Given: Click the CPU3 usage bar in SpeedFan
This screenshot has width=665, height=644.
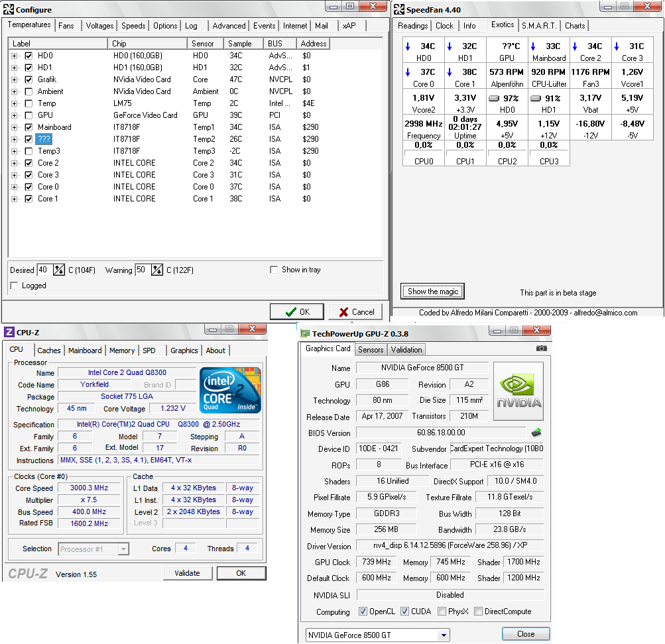Looking at the screenshot, I should (549, 153).
